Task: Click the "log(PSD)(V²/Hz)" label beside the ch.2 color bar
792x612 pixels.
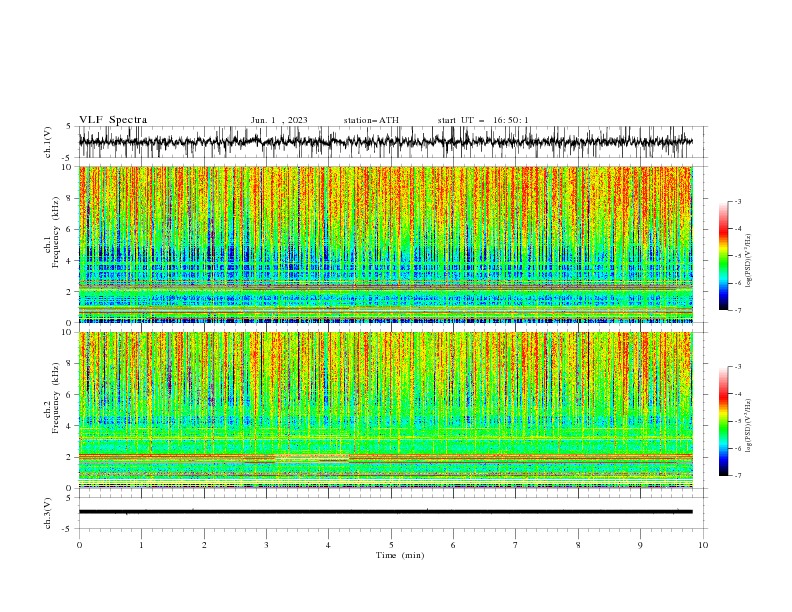Action: [x=749, y=426]
